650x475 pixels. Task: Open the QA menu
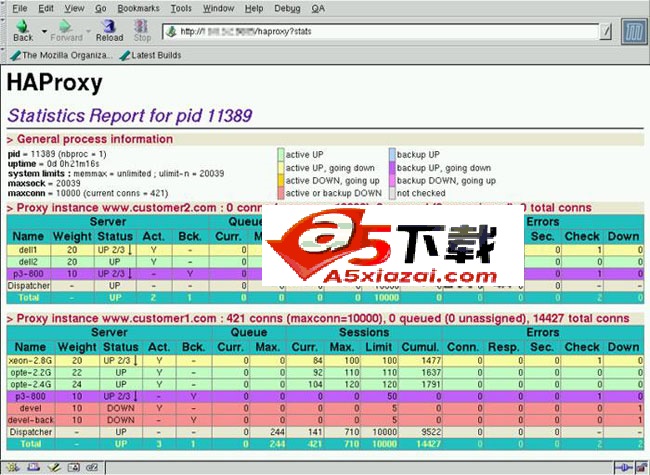coord(318,8)
